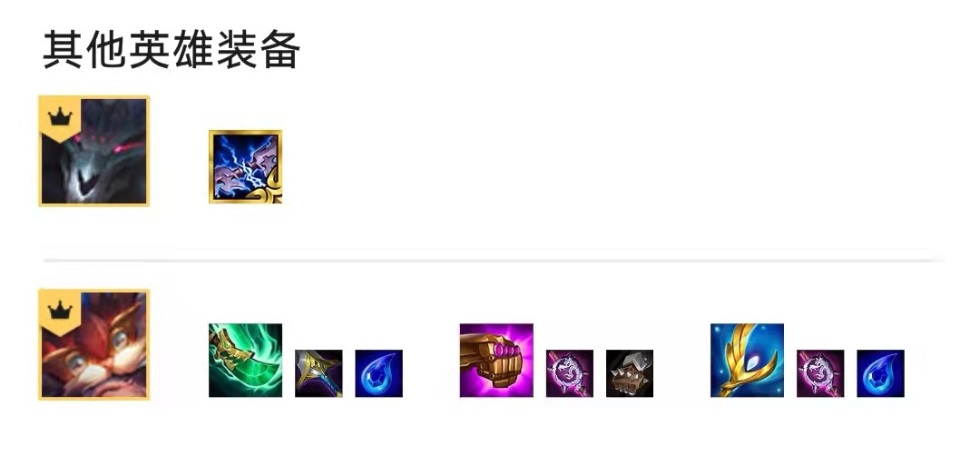Viewport: 980px width, 456px height.
Task: Click 其他 at the heading start
Action: pos(85,50)
